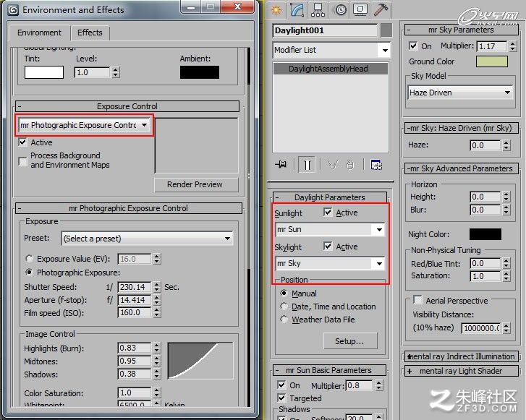This screenshot has height=420, width=526.
Task: Switch to the Environment tab
Action: 39,33
